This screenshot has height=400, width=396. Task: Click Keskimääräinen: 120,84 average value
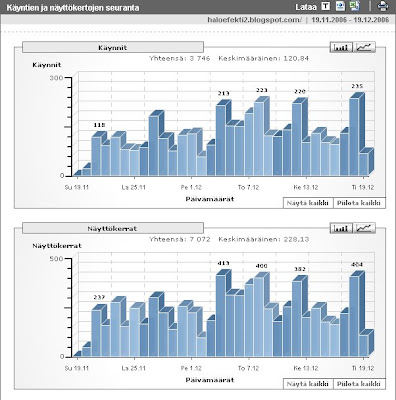(x=263, y=58)
